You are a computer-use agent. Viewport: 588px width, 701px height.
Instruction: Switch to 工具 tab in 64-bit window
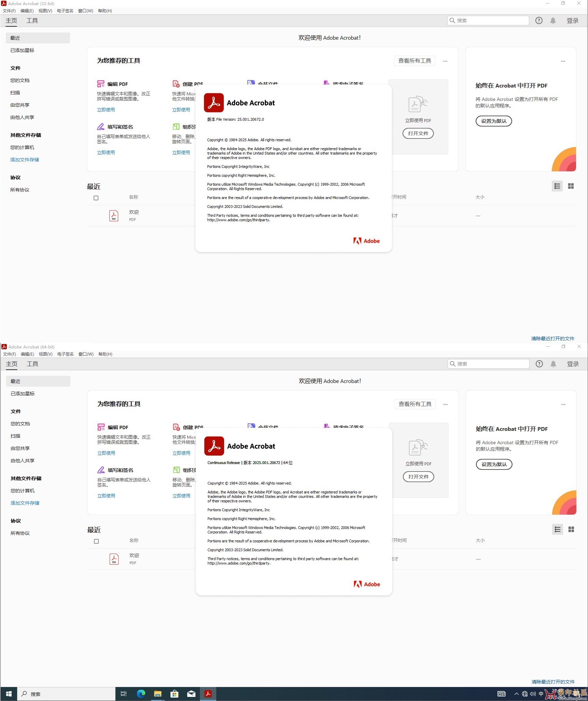coord(32,364)
